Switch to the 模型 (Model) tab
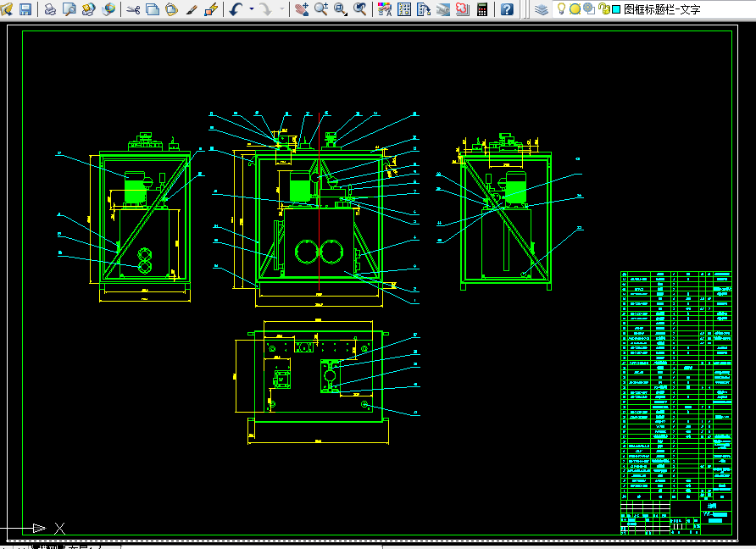This screenshot has width=756, height=549. [47, 546]
